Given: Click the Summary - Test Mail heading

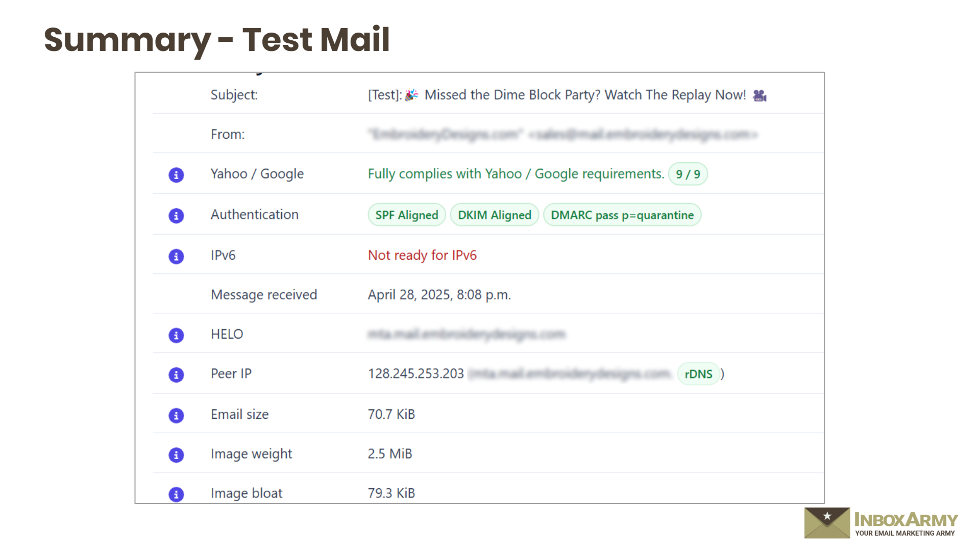Looking at the screenshot, I should point(217,40).
